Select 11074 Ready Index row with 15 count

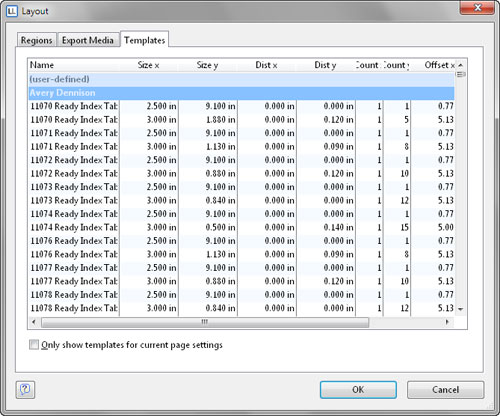(x=241, y=227)
